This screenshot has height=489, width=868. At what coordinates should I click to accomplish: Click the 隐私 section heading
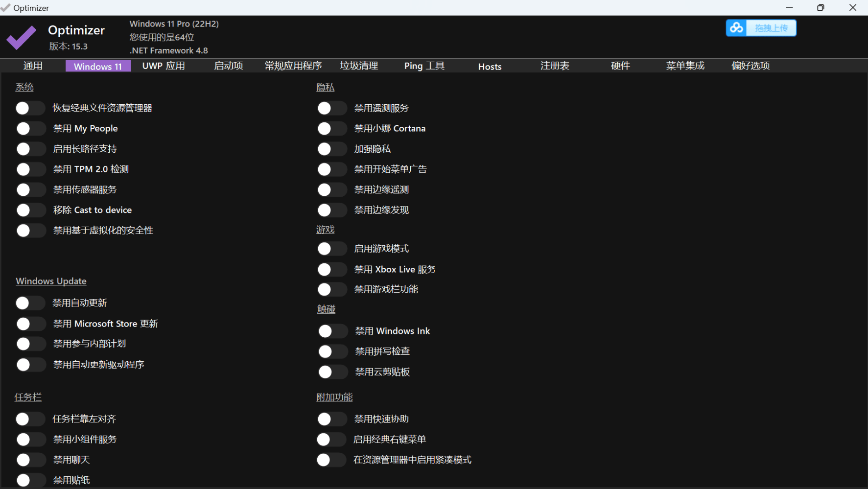(x=325, y=87)
